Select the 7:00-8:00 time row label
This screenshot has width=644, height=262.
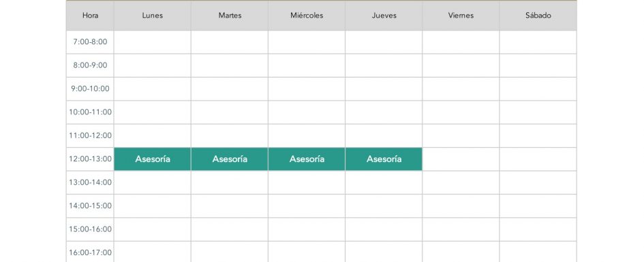[x=90, y=42]
